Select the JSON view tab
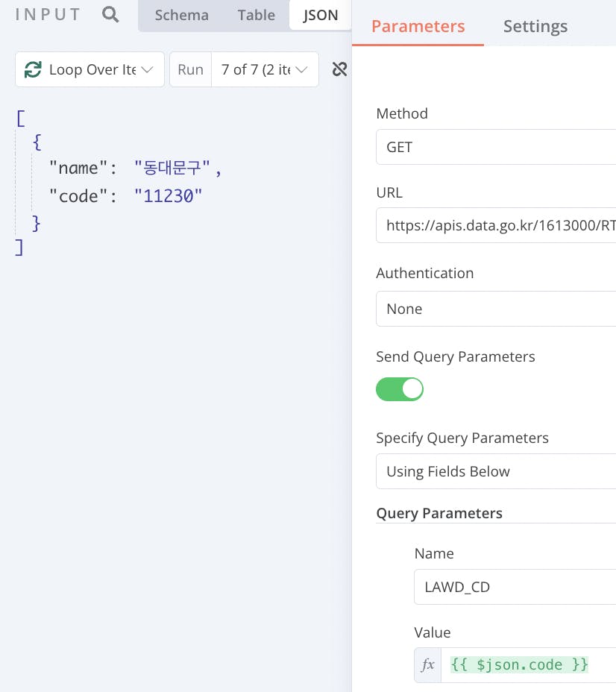 [x=321, y=15]
